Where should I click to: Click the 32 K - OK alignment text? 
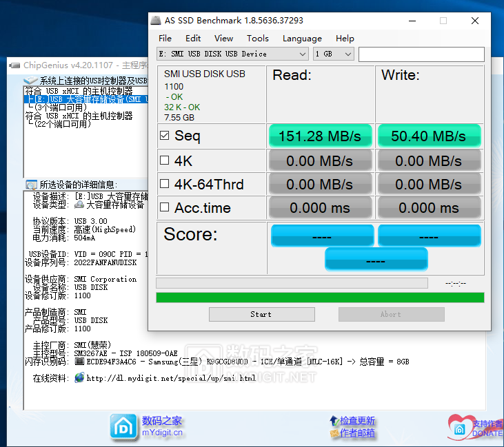pyautogui.click(x=182, y=107)
